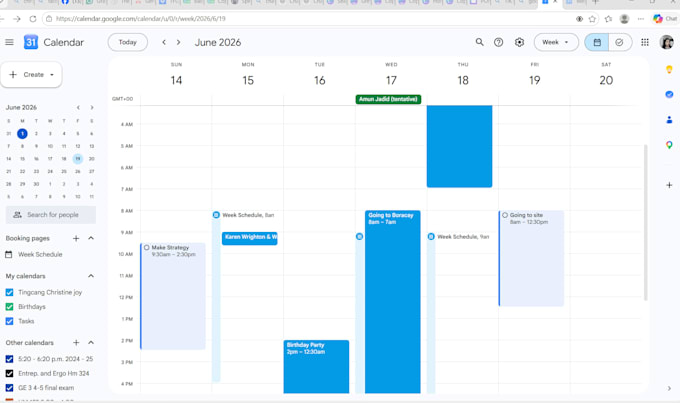Add other calendars plus icon
Image resolution: width=680 pixels, height=403 pixels.
click(x=76, y=343)
